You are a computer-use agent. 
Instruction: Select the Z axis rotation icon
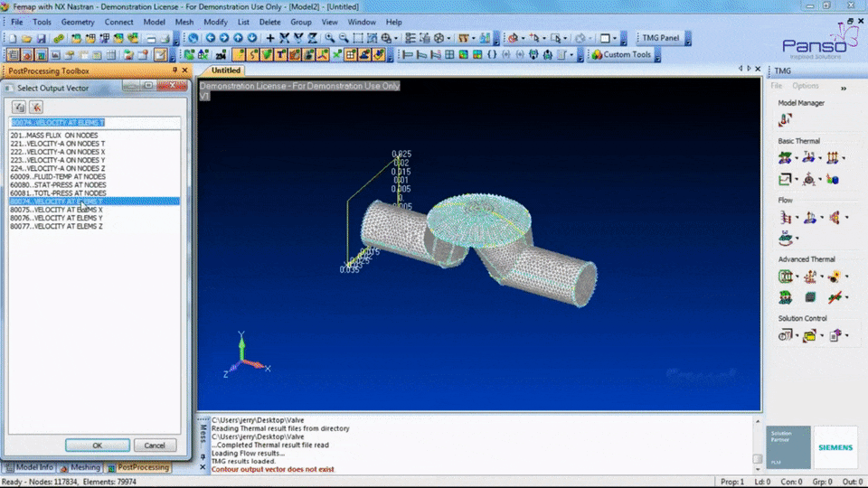[312, 38]
